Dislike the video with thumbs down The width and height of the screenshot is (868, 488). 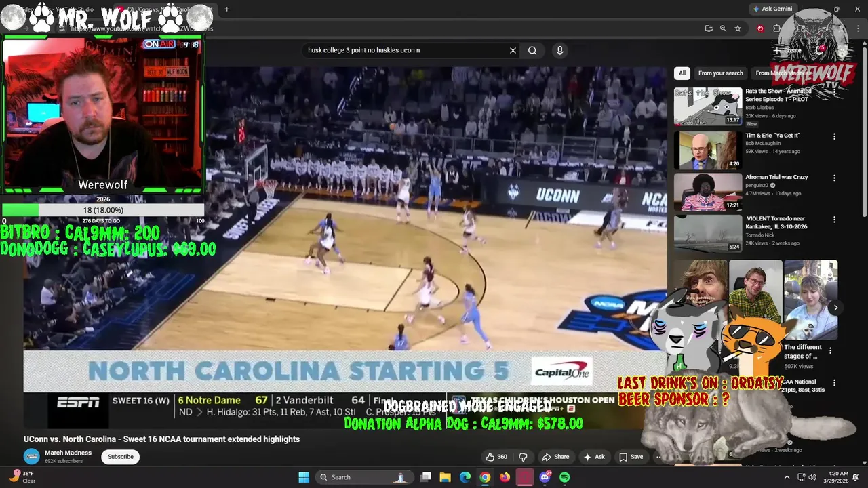click(523, 457)
